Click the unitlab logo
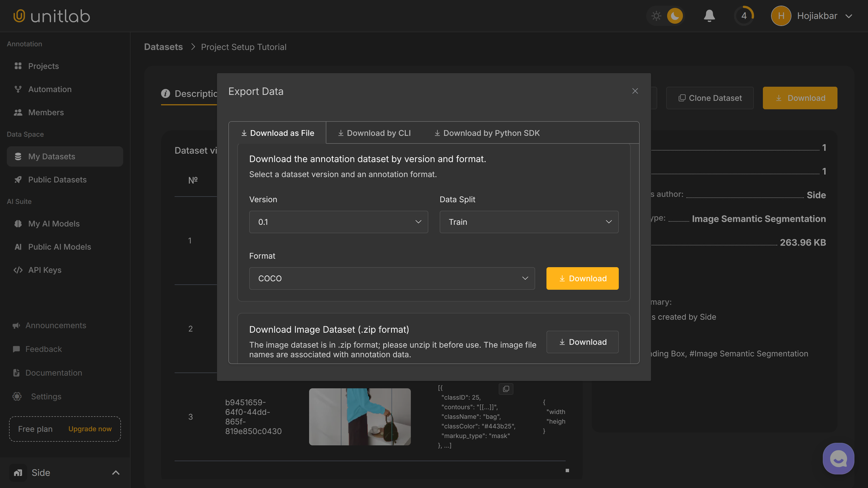The image size is (868, 488). coord(52,16)
